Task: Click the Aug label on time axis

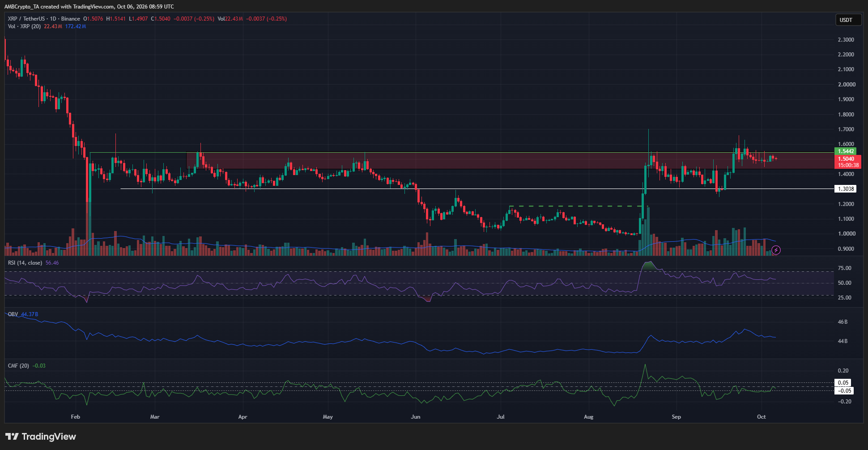Action: [x=588, y=417]
